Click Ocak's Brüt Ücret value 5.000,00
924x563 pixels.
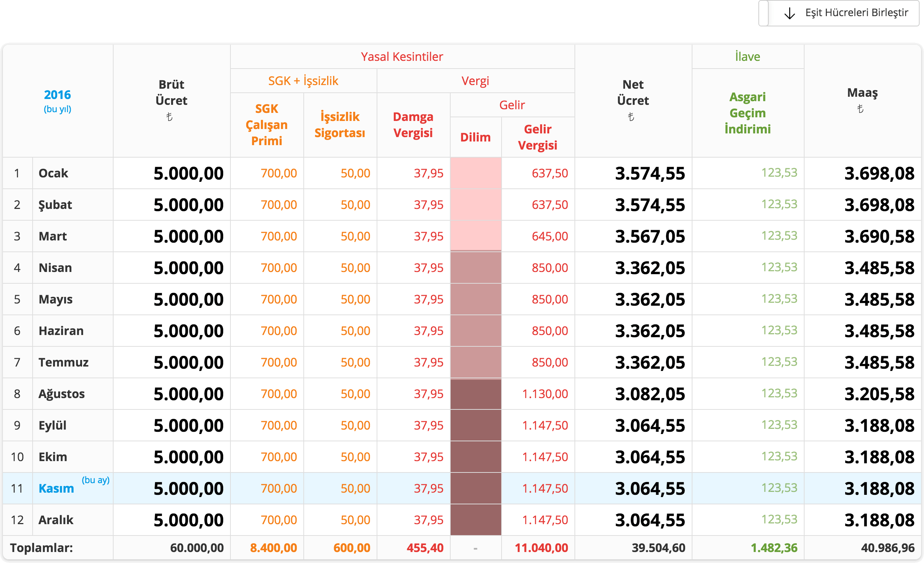click(x=188, y=173)
